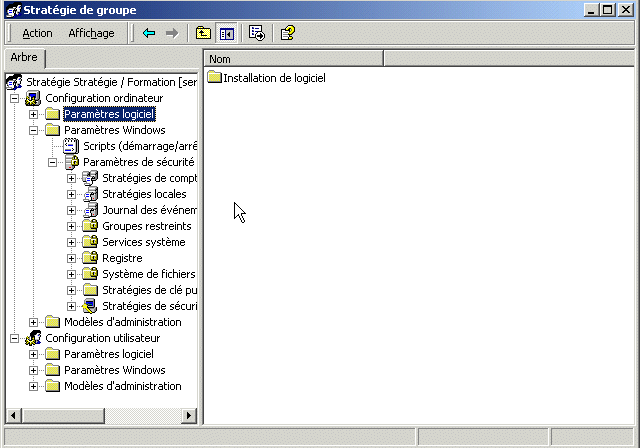Click the Stratégies de sécurité IP icon
Image resolution: width=640 pixels, height=448 pixels.
click(90, 306)
